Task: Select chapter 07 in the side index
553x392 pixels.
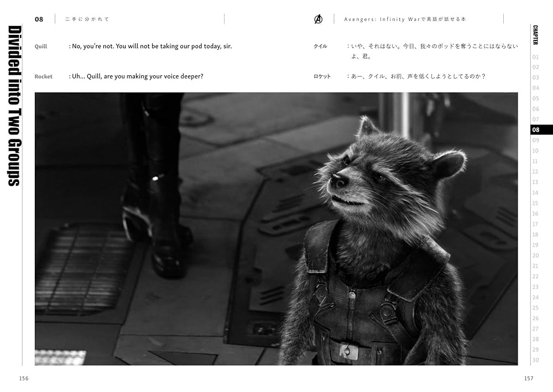Action: coord(536,119)
